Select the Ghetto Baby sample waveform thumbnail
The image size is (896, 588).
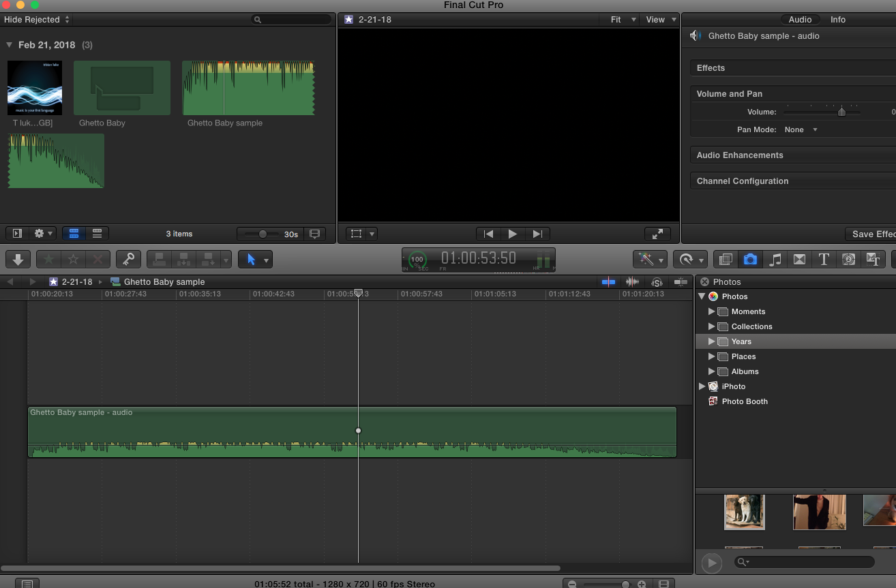coord(248,88)
